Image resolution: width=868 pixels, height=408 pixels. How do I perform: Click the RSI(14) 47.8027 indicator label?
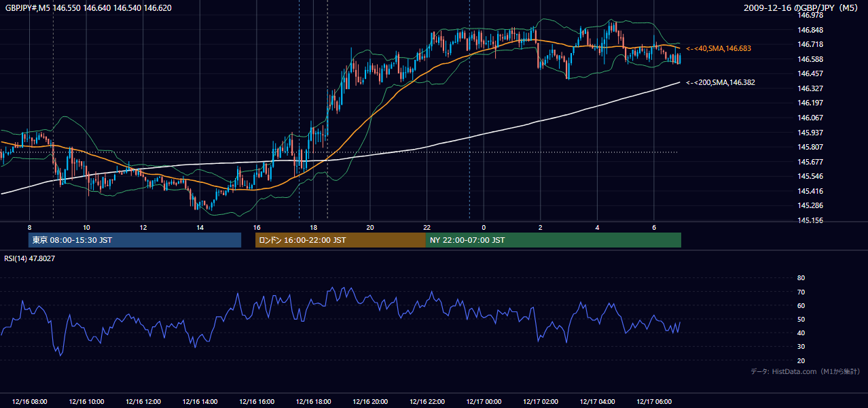[x=30, y=258]
